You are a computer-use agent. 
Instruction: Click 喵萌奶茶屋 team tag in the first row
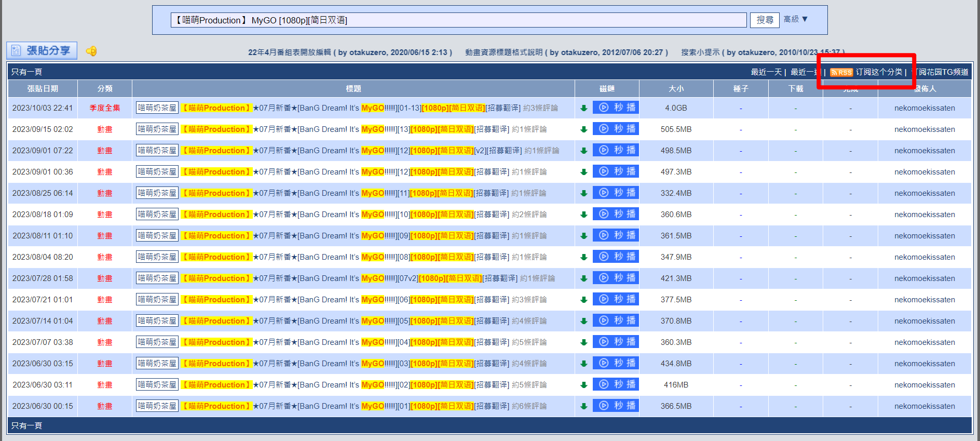tap(157, 108)
